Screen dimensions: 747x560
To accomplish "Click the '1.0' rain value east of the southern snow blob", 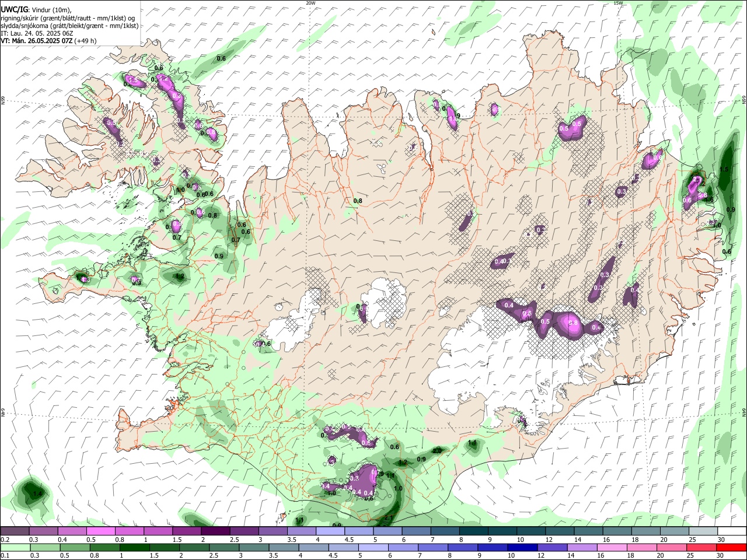I will [398, 489].
